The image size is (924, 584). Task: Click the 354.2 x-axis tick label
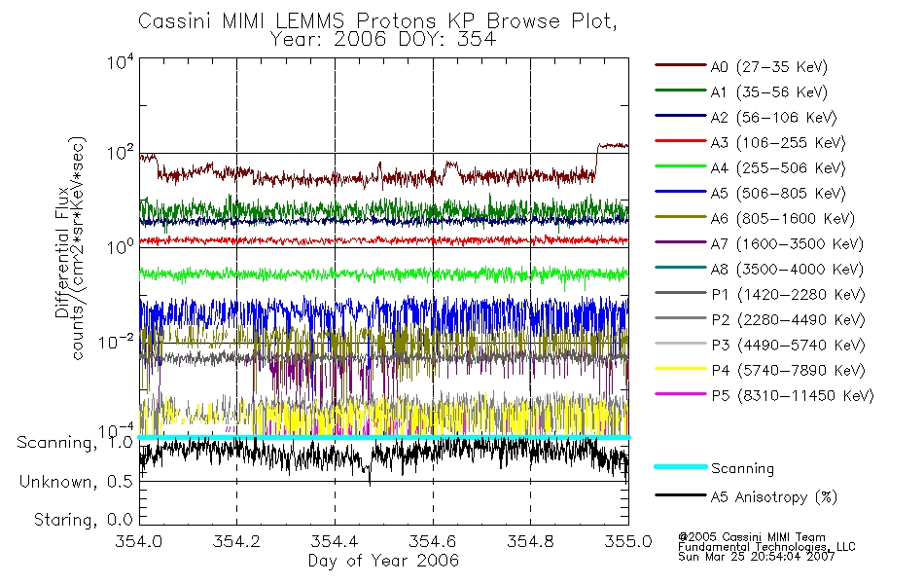[x=236, y=541]
